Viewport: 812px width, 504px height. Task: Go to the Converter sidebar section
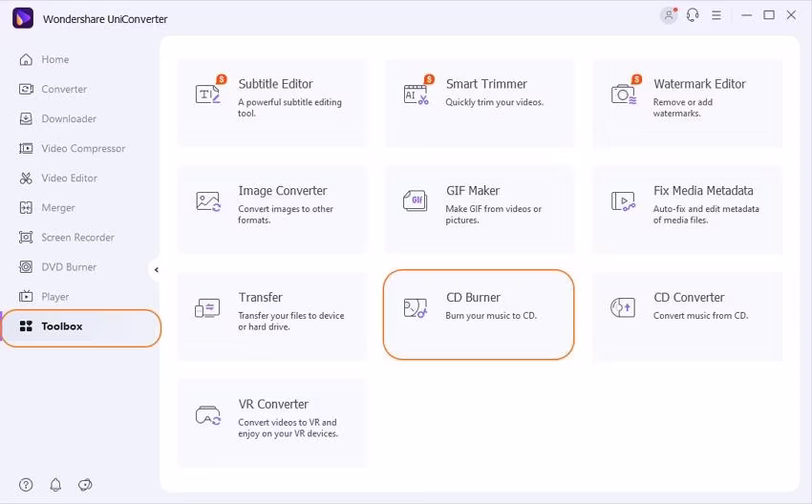coord(63,89)
